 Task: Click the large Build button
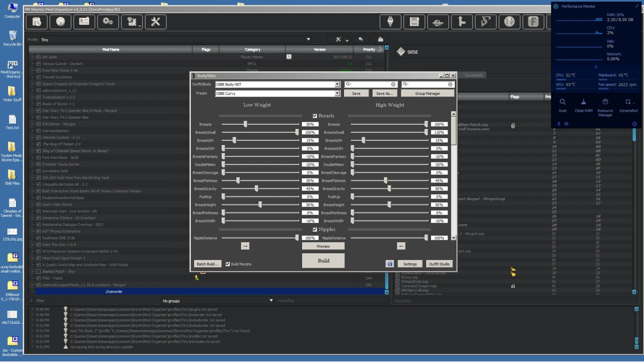coord(323,261)
